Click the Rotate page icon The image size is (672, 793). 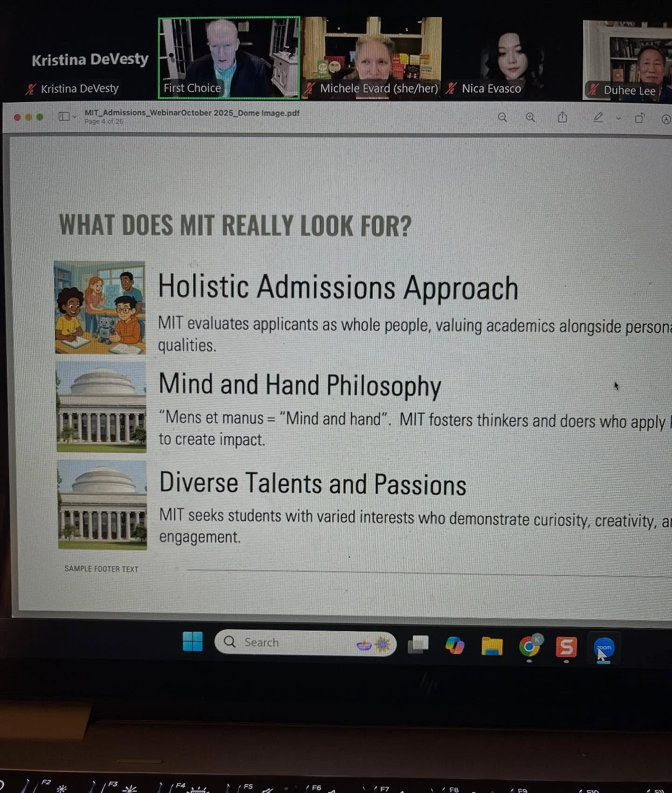pos(639,118)
